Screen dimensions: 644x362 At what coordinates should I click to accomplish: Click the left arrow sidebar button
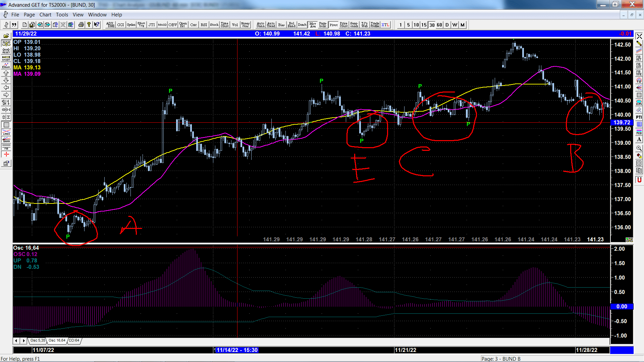[x=6, y=87]
